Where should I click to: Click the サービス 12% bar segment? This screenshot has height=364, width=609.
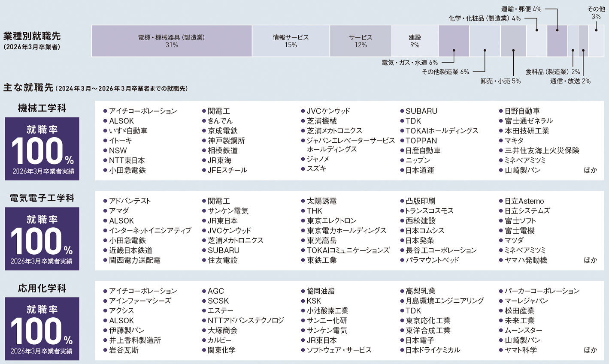click(x=361, y=41)
